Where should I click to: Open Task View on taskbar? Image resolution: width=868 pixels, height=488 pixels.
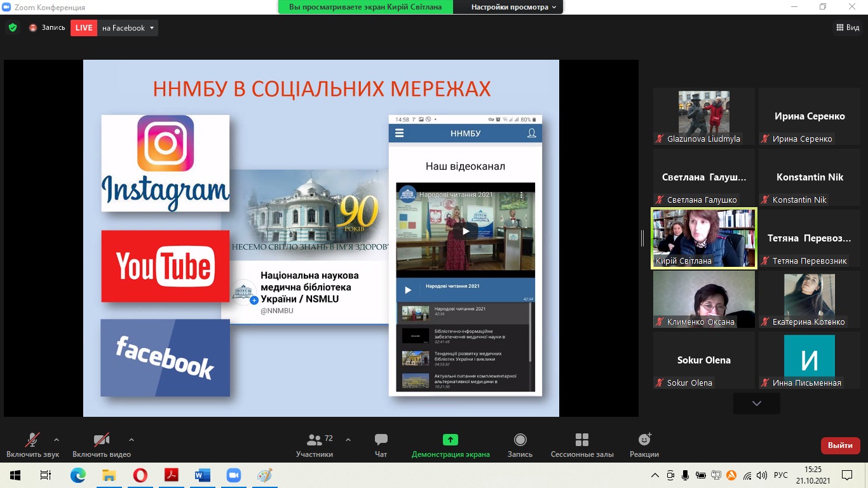coord(46,475)
